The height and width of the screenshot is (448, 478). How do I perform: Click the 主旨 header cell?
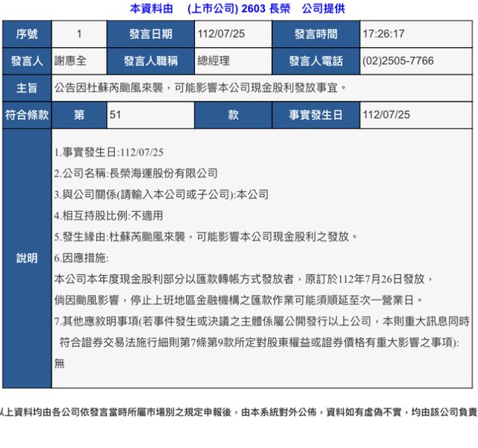tap(27, 88)
